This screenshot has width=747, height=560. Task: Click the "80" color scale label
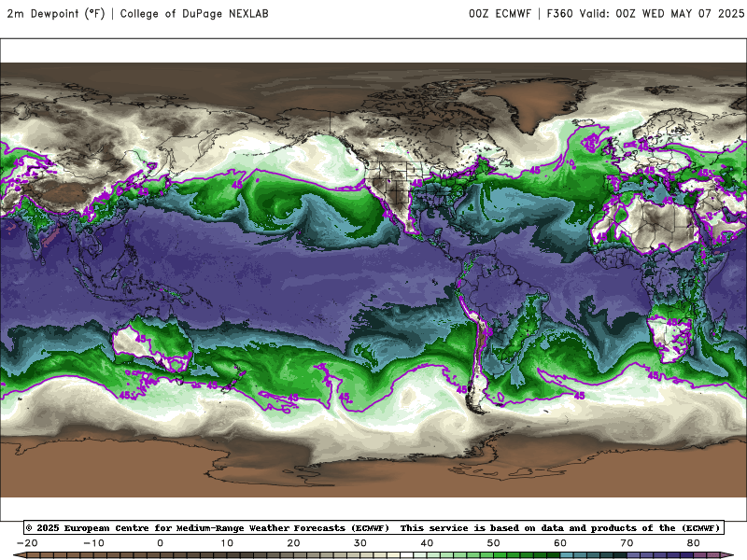pos(694,543)
